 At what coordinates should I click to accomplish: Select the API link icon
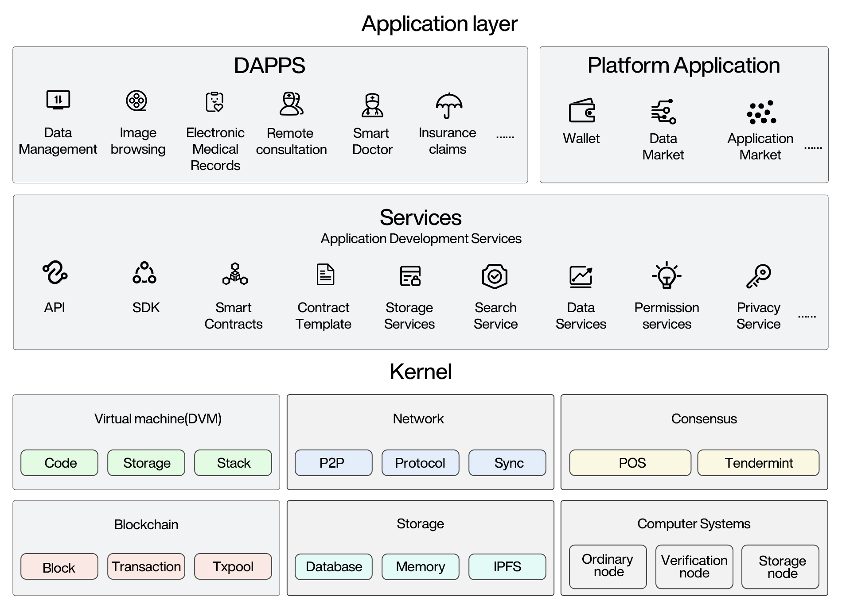pos(55,272)
